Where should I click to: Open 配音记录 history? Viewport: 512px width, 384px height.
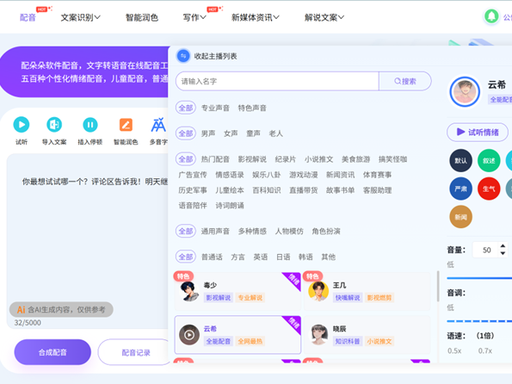coord(136,352)
